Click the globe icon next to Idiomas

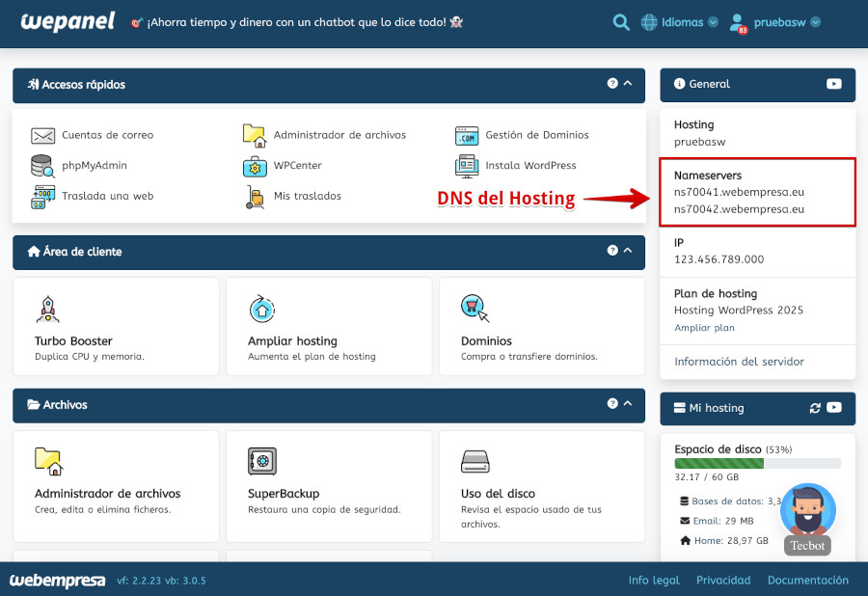click(x=649, y=23)
